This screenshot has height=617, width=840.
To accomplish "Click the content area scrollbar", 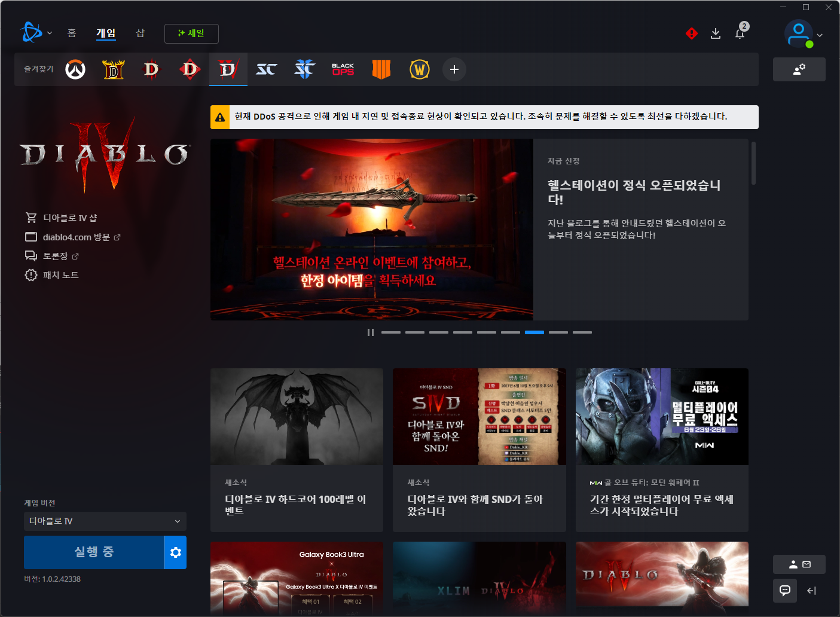I will 753,163.
